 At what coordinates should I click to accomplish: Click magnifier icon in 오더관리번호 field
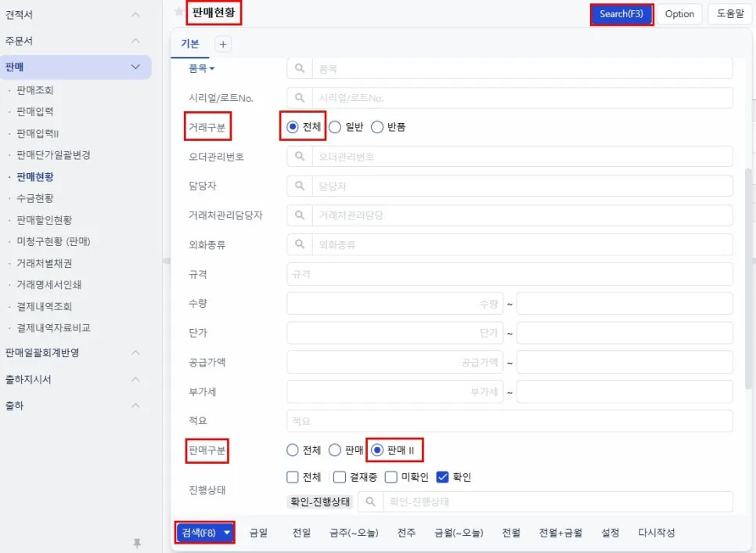coord(300,157)
